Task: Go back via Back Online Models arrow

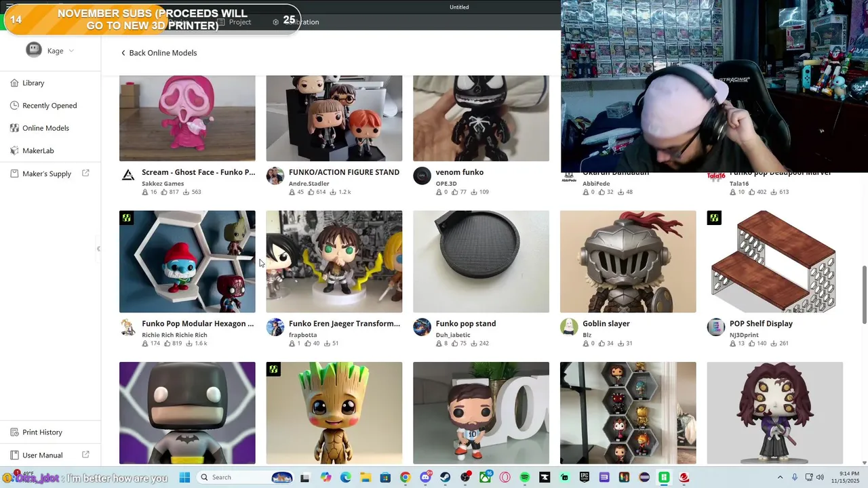Action: [123, 53]
